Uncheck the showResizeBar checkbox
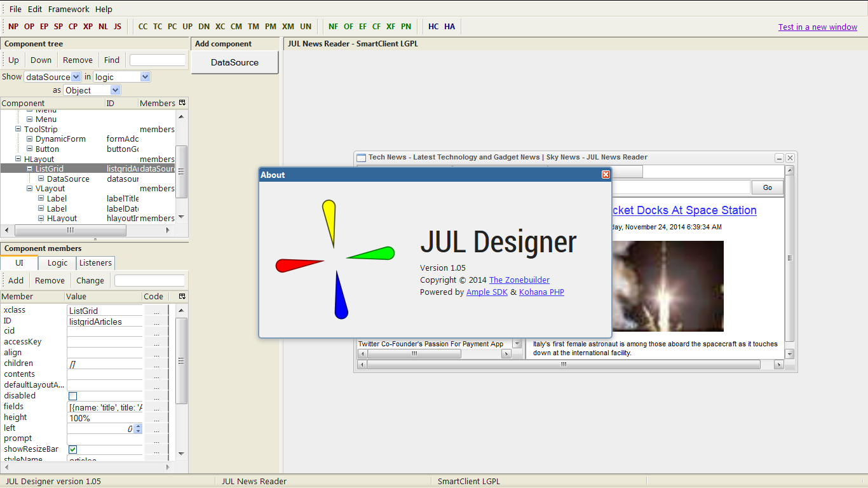The height and width of the screenshot is (488, 868). point(72,449)
